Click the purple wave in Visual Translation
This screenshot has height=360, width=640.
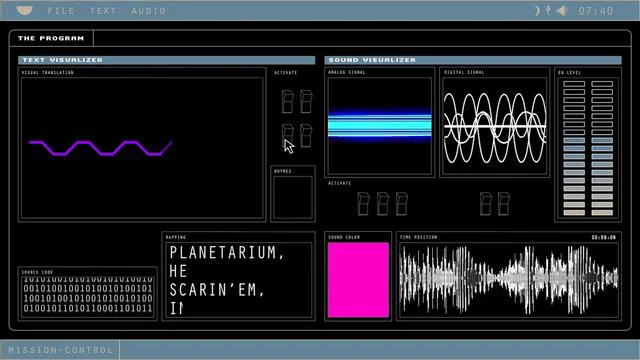tap(100, 148)
